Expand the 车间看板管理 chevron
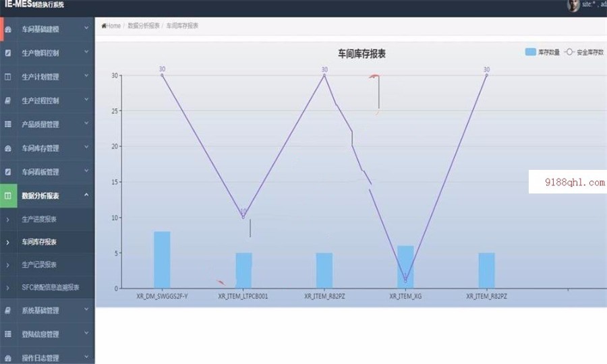Screen dimensions: 607x364 coord(86,171)
